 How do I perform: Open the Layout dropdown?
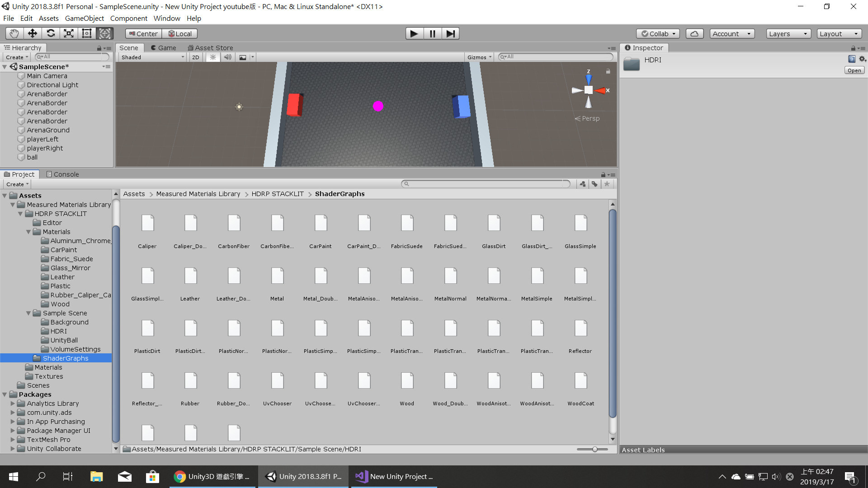[x=839, y=34]
